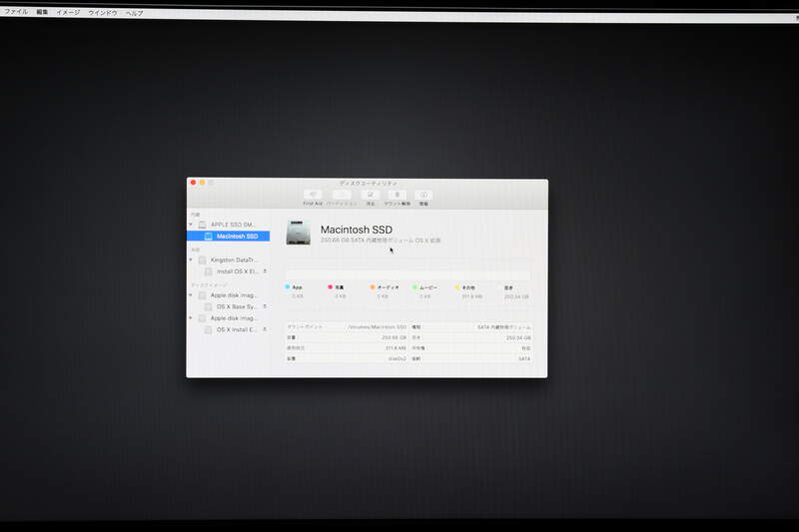
Task: Select Install OS X El volume
Action: click(x=229, y=271)
